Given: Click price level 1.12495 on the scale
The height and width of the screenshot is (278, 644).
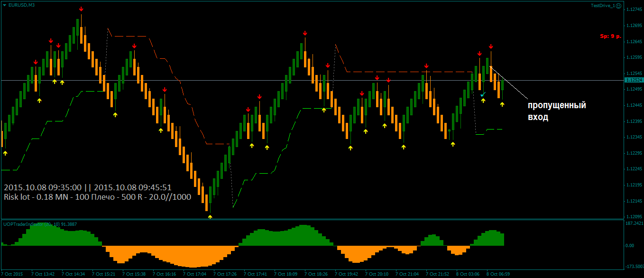Looking at the screenshot, I should [634, 90].
